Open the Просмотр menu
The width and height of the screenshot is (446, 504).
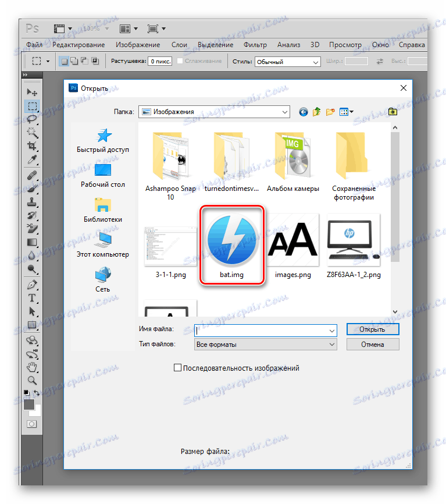pos(345,45)
